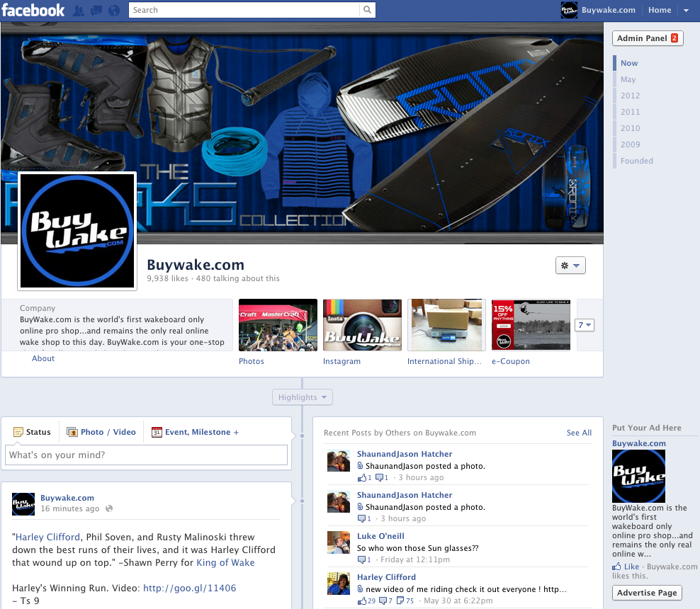The image size is (700, 609).
Task: Expand more apps with the 7 dropdown
Action: point(585,325)
